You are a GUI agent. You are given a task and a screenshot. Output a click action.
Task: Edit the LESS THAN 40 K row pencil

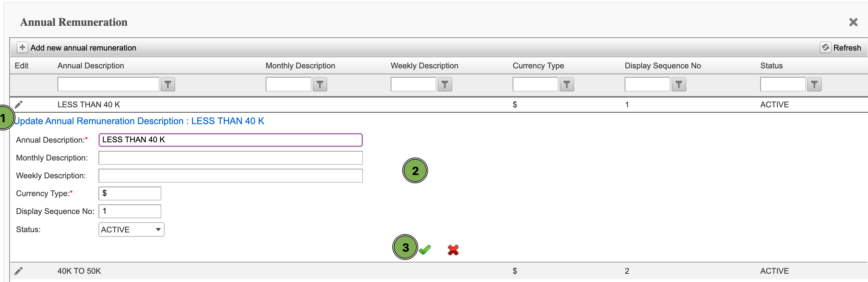pyautogui.click(x=19, y=105)
